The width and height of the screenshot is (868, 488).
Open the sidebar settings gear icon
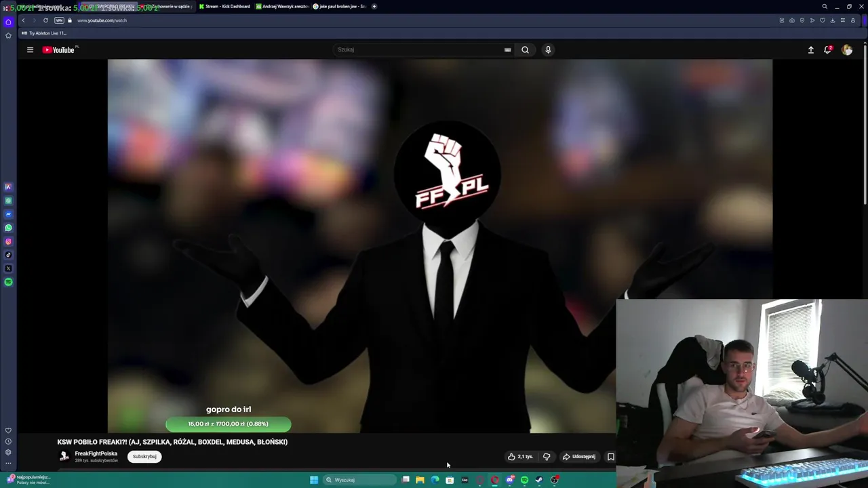click(x=8, y=452)
